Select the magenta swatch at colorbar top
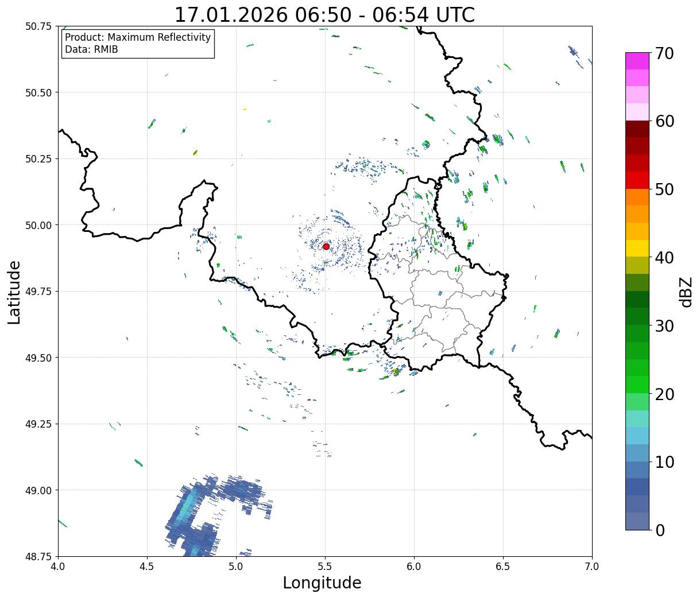The image size is (700, 597). coord(637,61)
